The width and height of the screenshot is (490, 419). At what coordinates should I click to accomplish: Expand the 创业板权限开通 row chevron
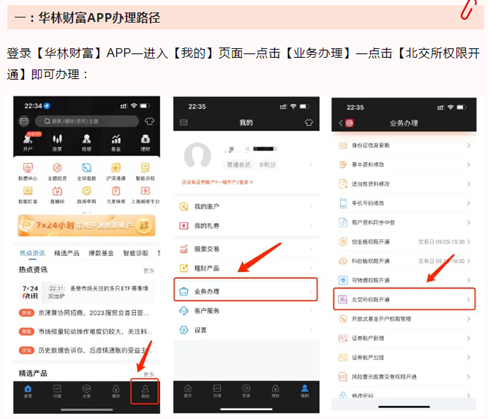468,242
